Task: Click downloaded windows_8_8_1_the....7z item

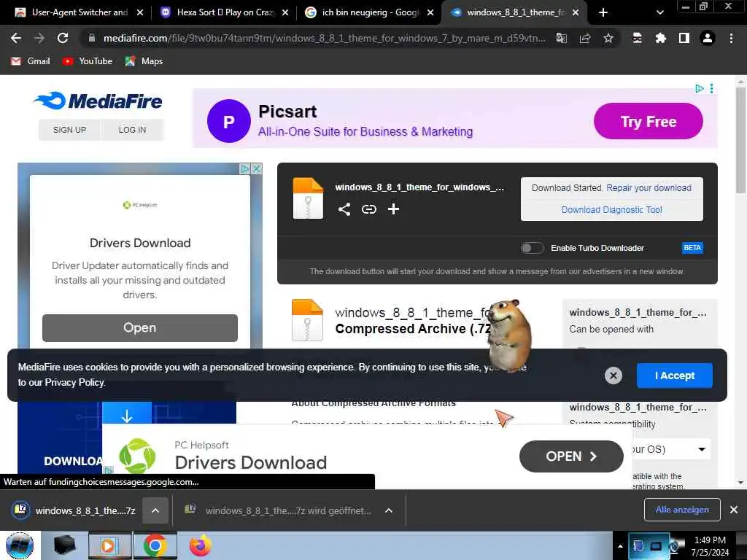Action: coord(75,510)
